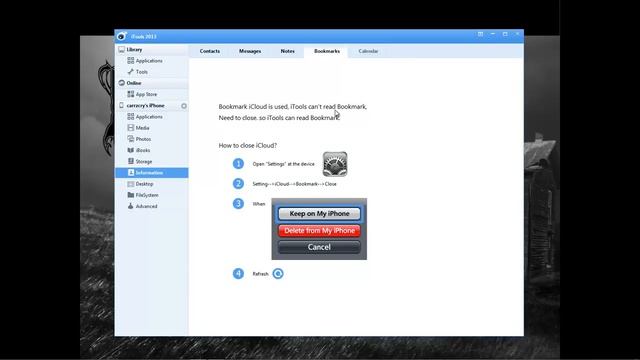Open the Media icon
This screenshot has height=360, width=640.
point(131,128)
